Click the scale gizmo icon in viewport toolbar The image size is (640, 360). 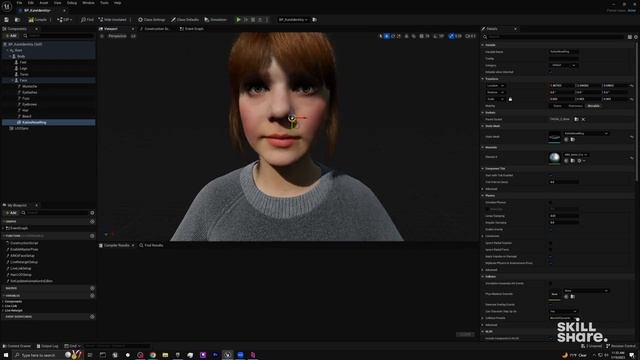pyautogui.click(x=399, y=36)
